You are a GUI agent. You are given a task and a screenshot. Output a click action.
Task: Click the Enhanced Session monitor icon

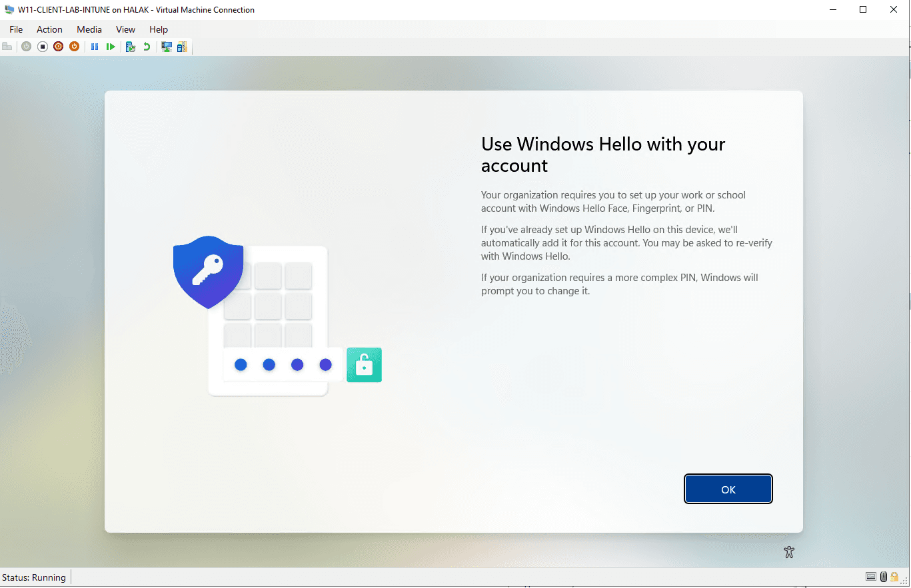click(x=167, y=47)
